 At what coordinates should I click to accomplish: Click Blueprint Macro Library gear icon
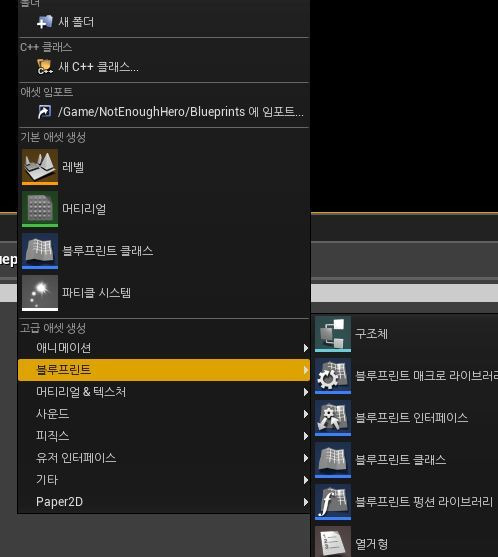click(x=333, y=376)
